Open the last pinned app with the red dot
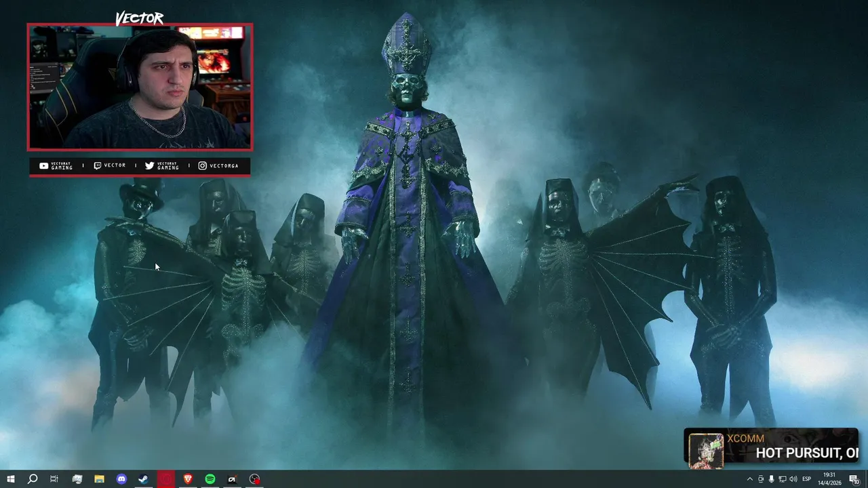Screen dimensions: 868x488 254,479
